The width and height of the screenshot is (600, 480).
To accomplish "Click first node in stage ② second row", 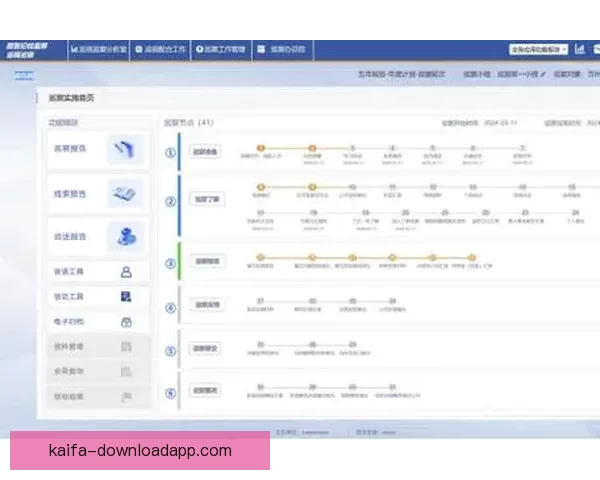I will 261,213.
